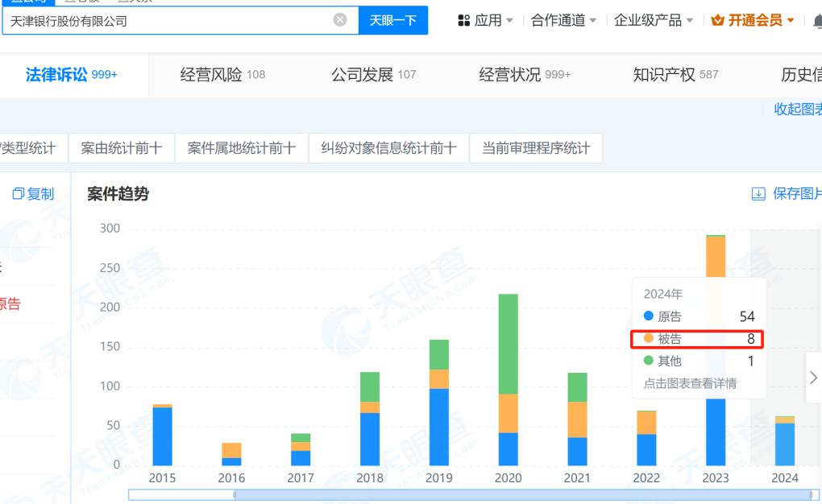Click the chart range slider below the years
Image resolution: width=822 pixels, height=504 pixels.
pos(484,495)
